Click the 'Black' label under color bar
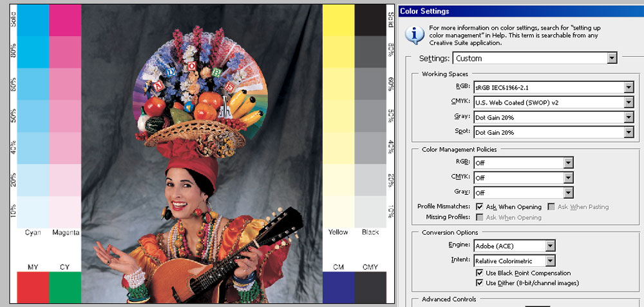Image resolution: width=644 pixels, height=307 pixels. (370, 232)
